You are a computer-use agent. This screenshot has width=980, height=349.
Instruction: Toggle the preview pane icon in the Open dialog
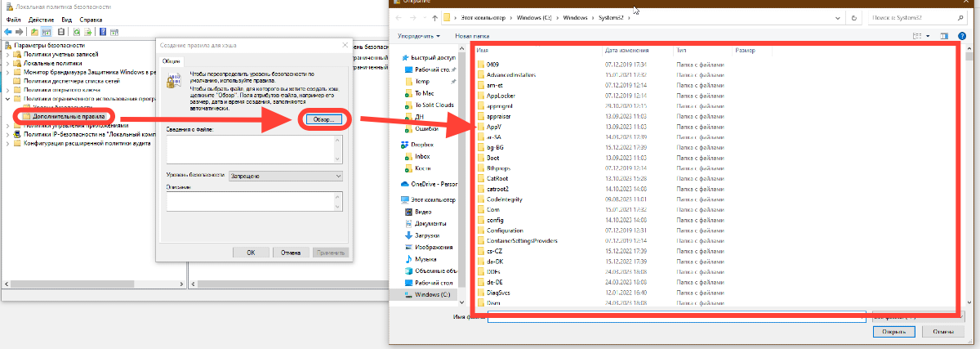tap(944, 36)
